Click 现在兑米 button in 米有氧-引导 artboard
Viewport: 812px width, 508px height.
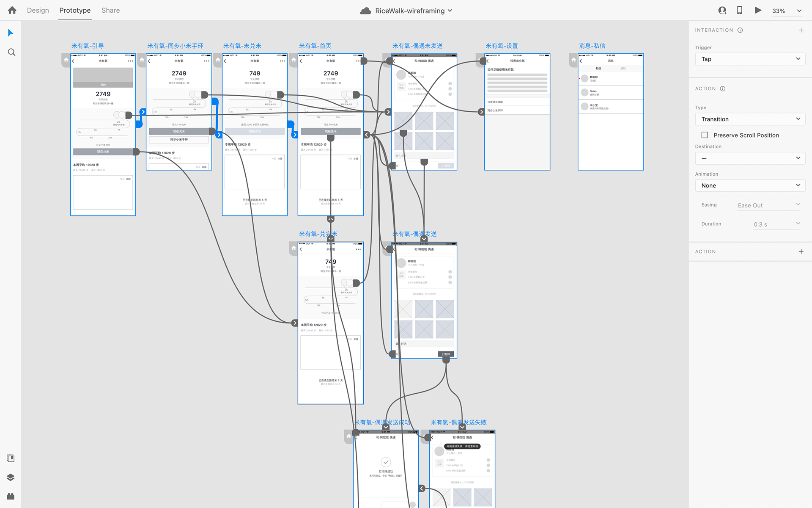pos(103,152)
